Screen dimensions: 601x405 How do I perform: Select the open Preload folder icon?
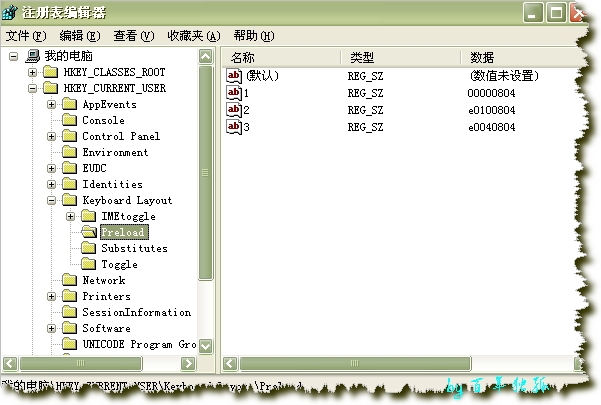point(88,232)
